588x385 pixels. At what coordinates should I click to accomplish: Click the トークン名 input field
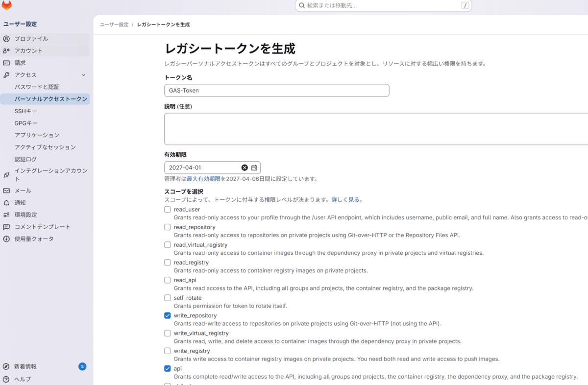pyautogui.click(x=277, y=91)
